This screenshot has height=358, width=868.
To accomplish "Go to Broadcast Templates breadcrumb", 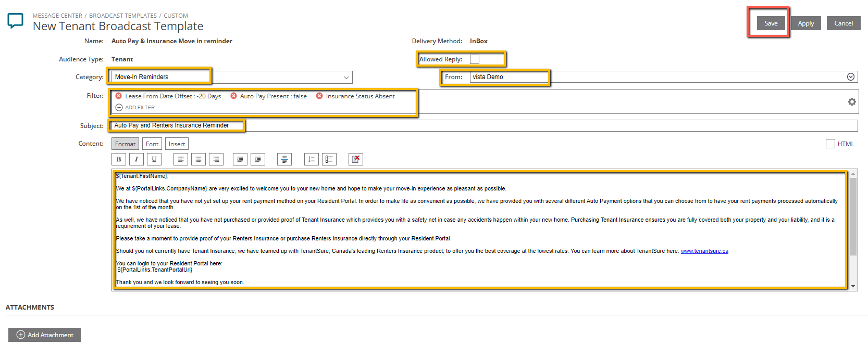I will click(x=123, y=16).
